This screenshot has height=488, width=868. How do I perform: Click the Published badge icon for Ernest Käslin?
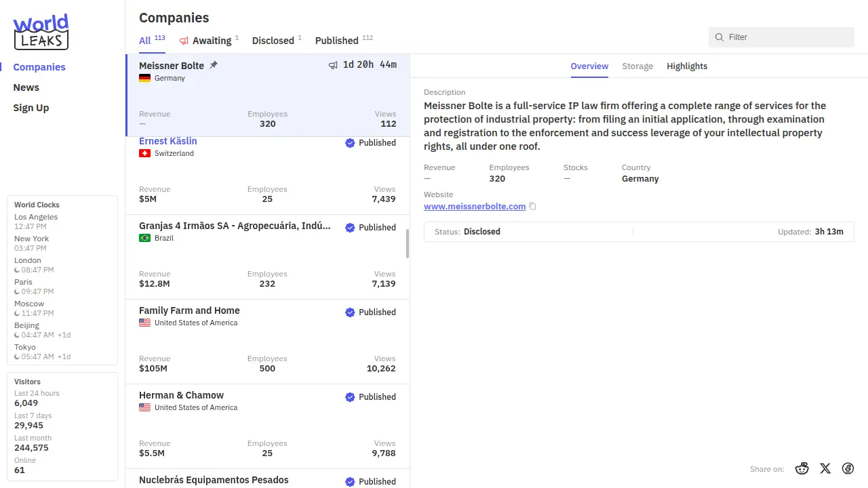tap(350, 143)
